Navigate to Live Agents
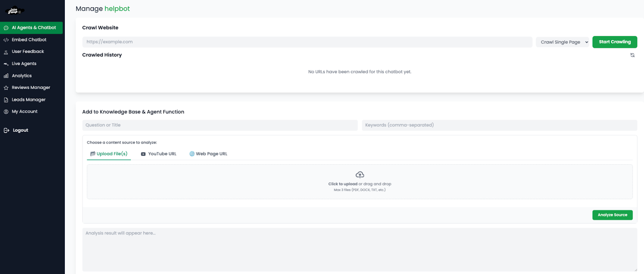 tap(24, 64)
